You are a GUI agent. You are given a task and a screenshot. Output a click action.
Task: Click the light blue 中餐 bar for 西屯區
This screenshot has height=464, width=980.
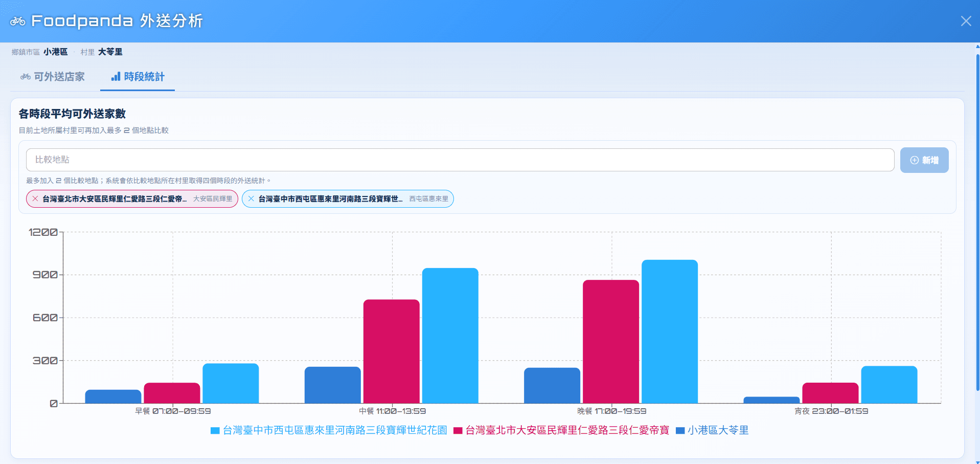pos(450,336)
